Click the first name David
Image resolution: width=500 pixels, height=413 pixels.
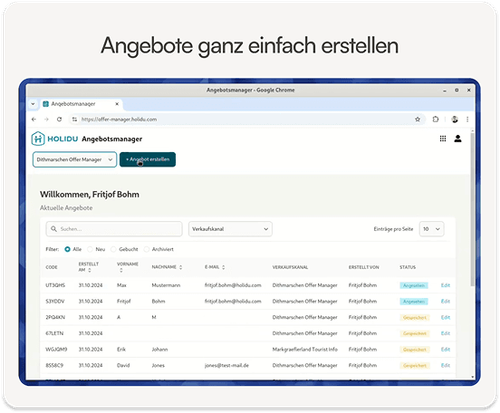pos(123,365)
